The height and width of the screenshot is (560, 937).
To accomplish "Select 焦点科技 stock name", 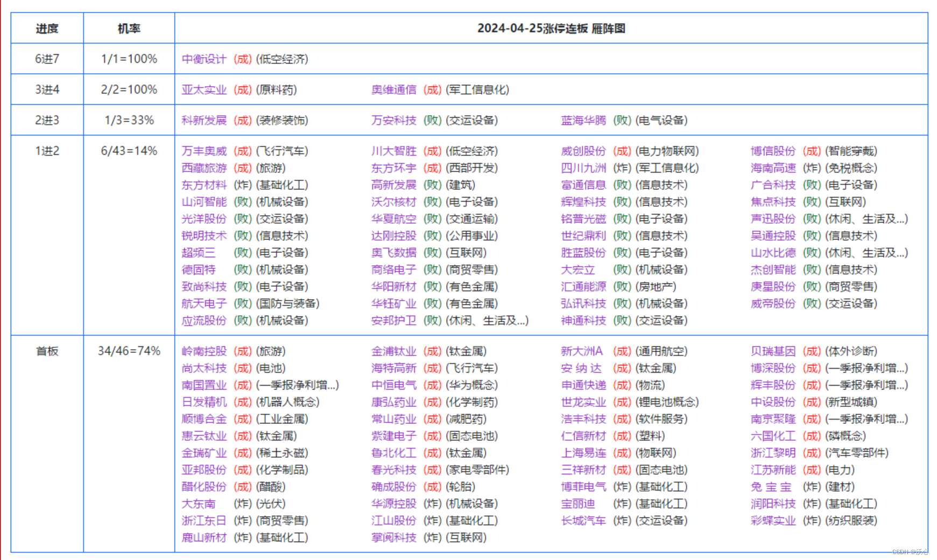I will click(773, 202).
